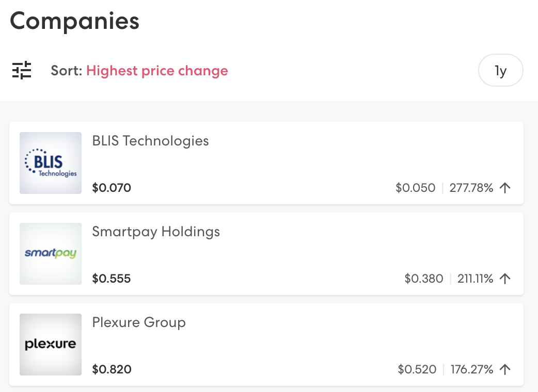The width and height of the screenshot is (538, 392).
Task: Click the 277.78% price change value
Action: click(471, 188)
